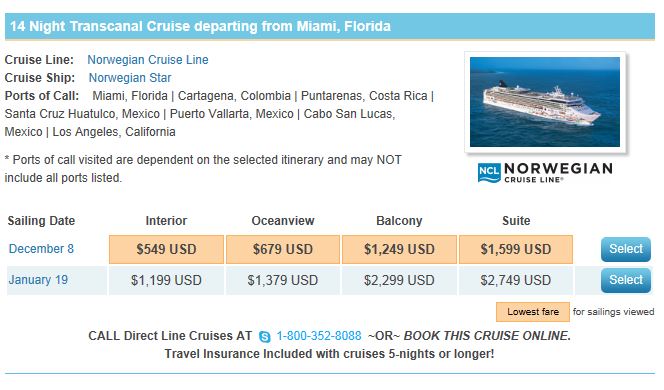
Task: Click the NCL Norwegian Cruise Line logo
Action: (545, 173)
